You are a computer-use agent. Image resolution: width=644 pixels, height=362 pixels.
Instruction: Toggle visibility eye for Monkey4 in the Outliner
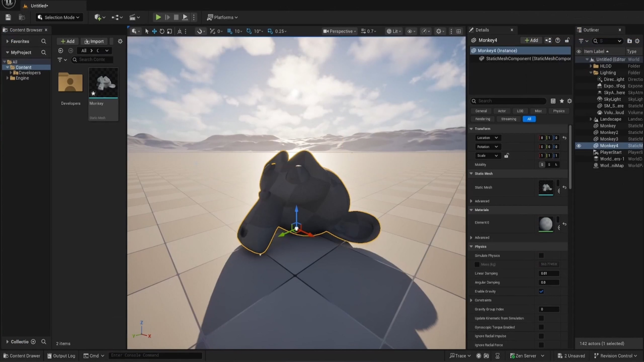click(x=579, y=146)
